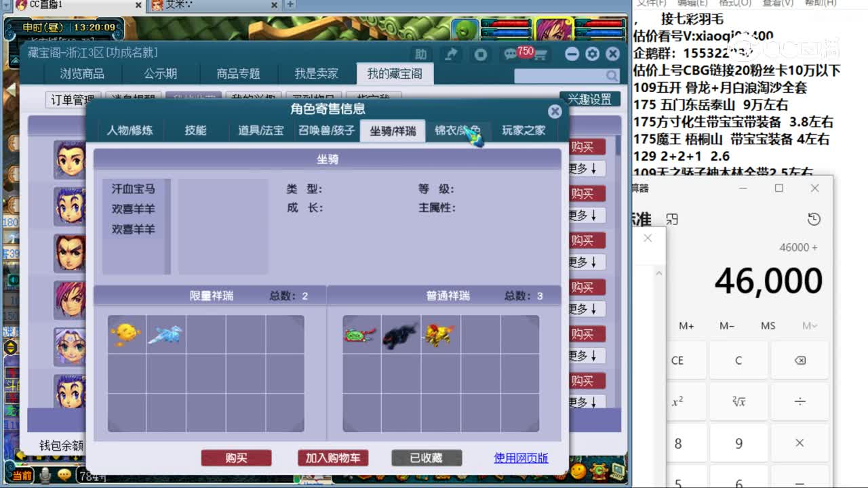Select the black panther mascot under 普通祥瑞
This screenshot has height=488, width=868.
coord(399,333)
